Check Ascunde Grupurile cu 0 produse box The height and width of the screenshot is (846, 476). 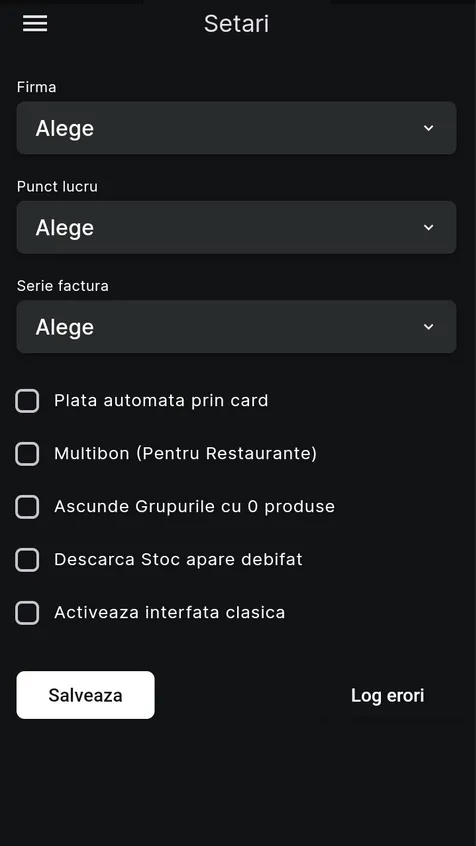tap(27, 507)
